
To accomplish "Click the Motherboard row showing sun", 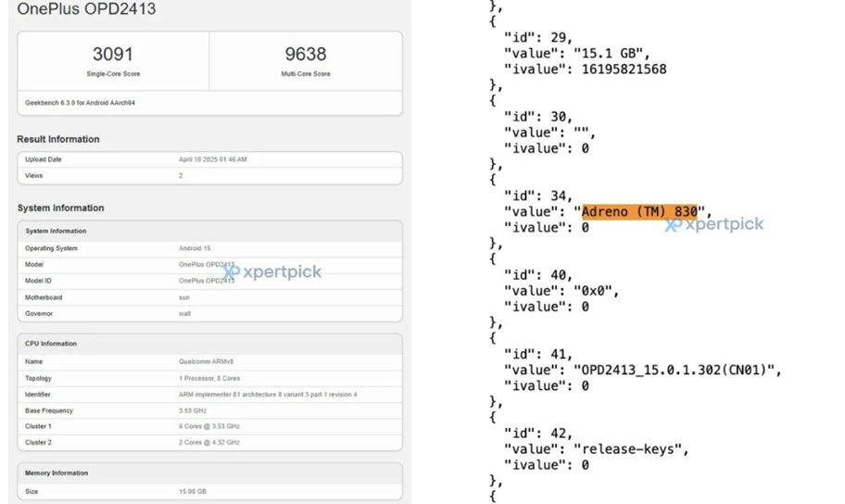I will click(x=209, y=297).
